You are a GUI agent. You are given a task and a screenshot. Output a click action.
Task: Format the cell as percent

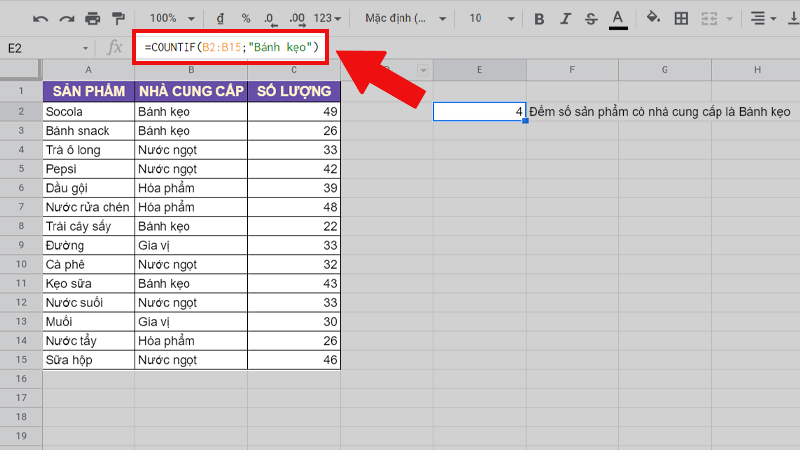click(243, 18)
